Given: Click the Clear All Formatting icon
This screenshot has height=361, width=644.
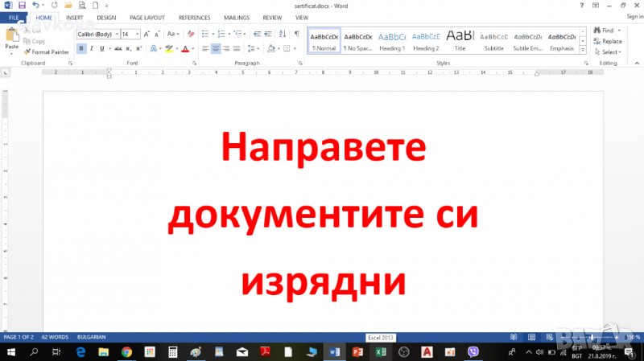Looking at the screenshot, I should tap(191, 34).
